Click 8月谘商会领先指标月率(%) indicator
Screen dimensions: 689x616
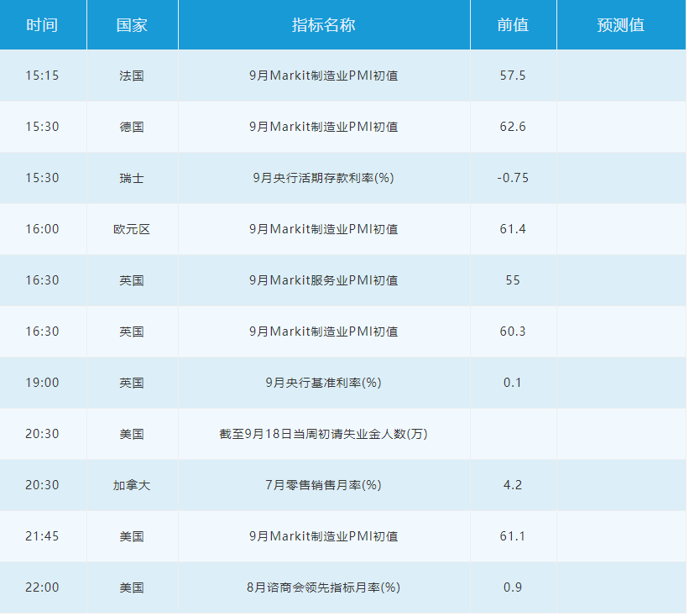pyautogui.click(x=324, y=587)
